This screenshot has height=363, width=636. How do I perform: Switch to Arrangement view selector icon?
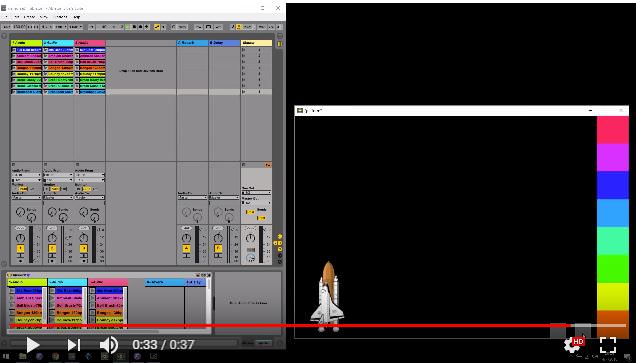pos(279,36)
